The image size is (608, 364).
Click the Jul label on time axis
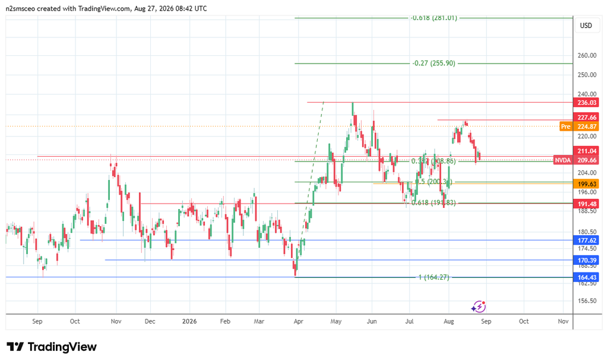tap(409, 321)
